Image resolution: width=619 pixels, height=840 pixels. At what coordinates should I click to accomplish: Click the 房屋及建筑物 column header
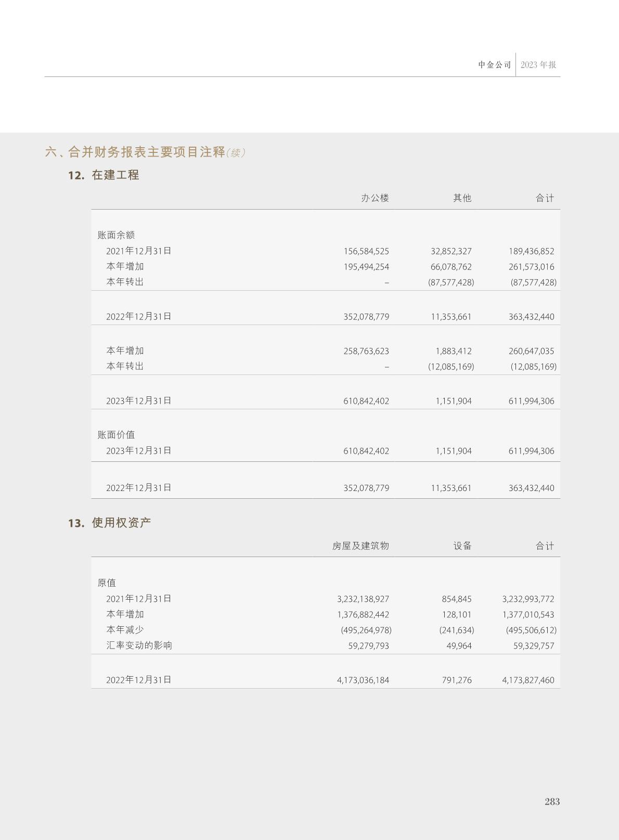(360, 546)
